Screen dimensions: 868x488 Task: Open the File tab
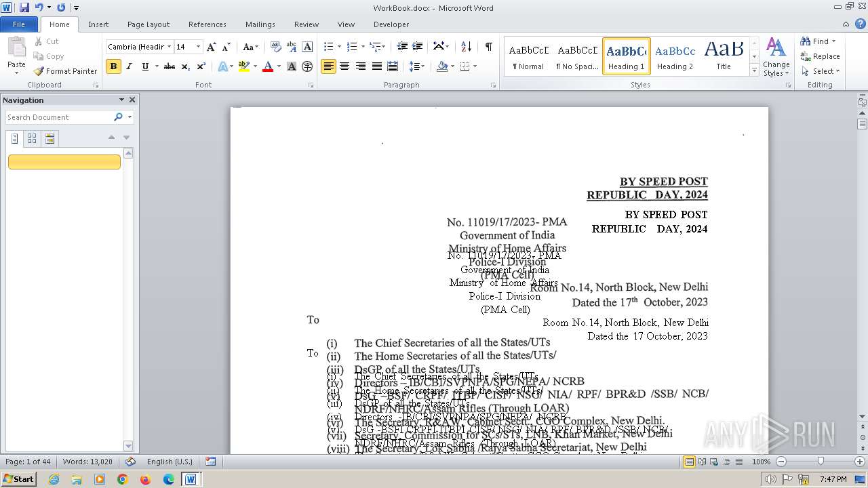(x=19, y=24)
